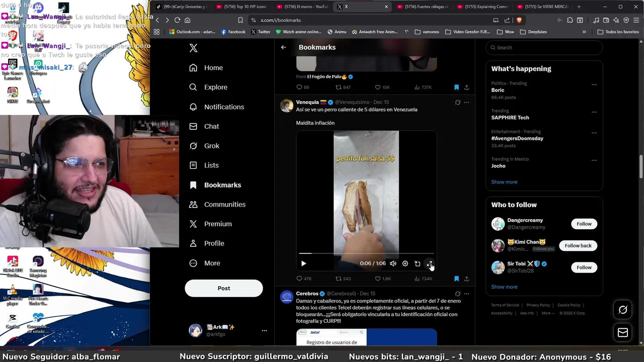This screenshot has width=644, height=362.
Task: Show more trends in What's happening
Action: point(504,182)
